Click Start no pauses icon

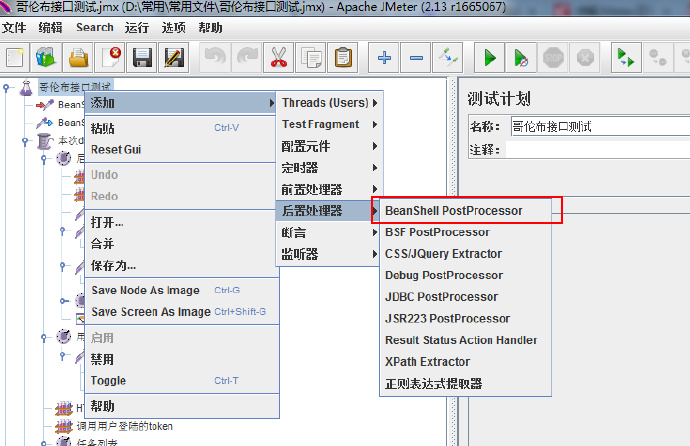pos(521,58)
